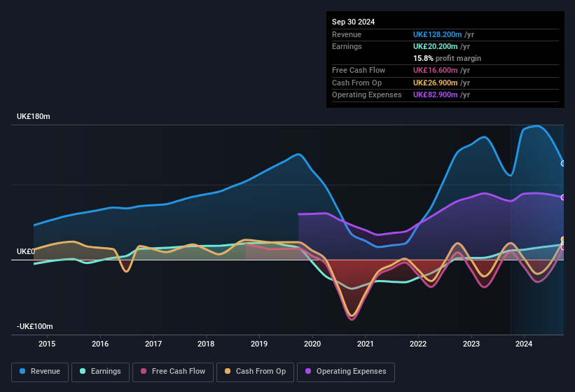The image size is (575, 392).
Task: Click the UK£128.200m revenue value
Action: pyautogui.click(x=437, y=34)
